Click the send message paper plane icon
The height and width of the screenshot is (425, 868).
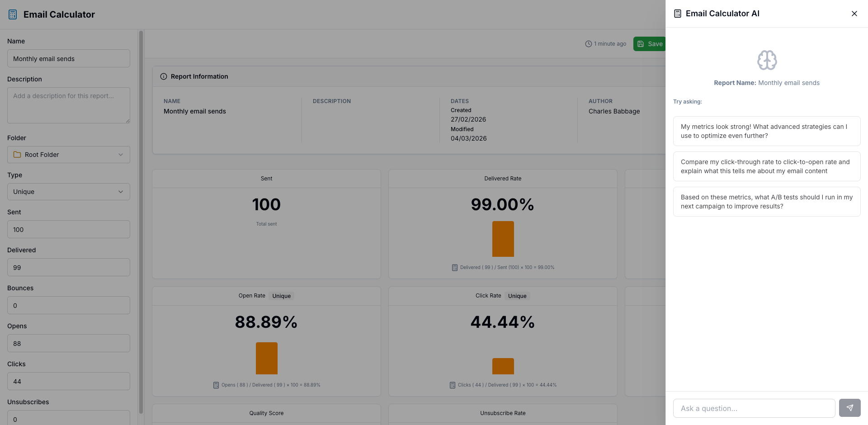pos(849,408)
